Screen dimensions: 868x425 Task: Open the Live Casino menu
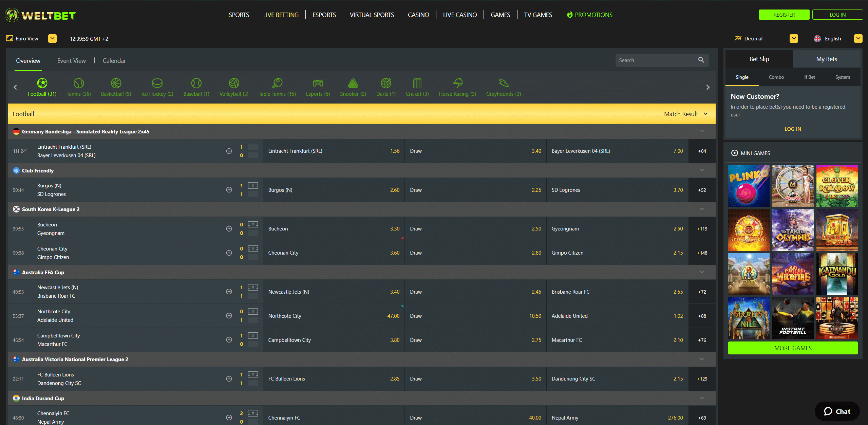[x=459, y=15]
